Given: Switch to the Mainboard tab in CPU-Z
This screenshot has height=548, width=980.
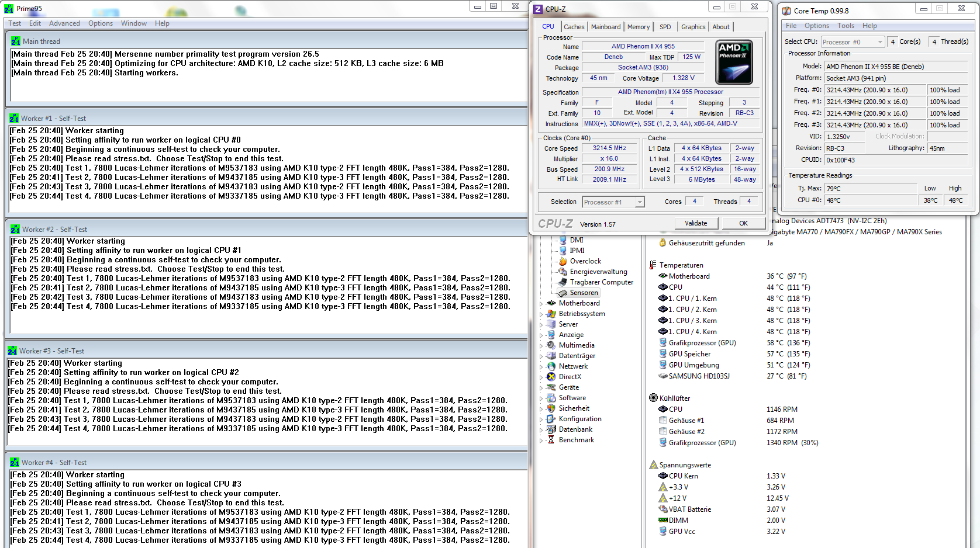Looking at the screenshot, I should 606,27.
